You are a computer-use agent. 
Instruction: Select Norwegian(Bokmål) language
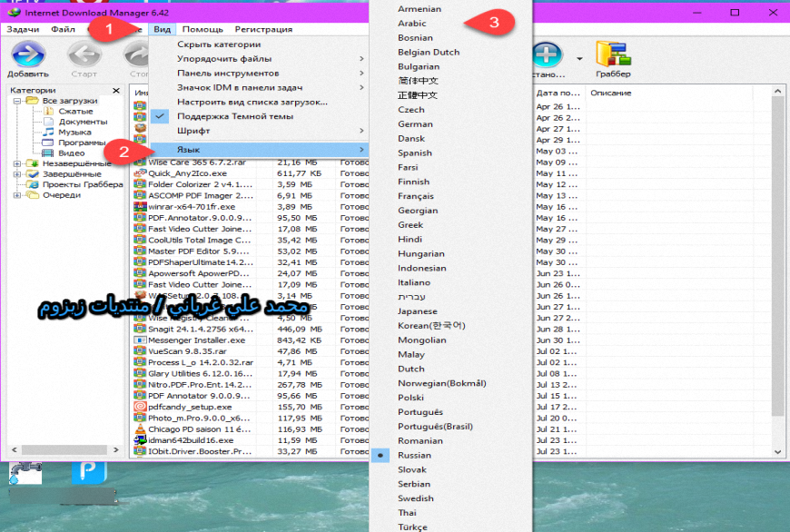(442, 383)
